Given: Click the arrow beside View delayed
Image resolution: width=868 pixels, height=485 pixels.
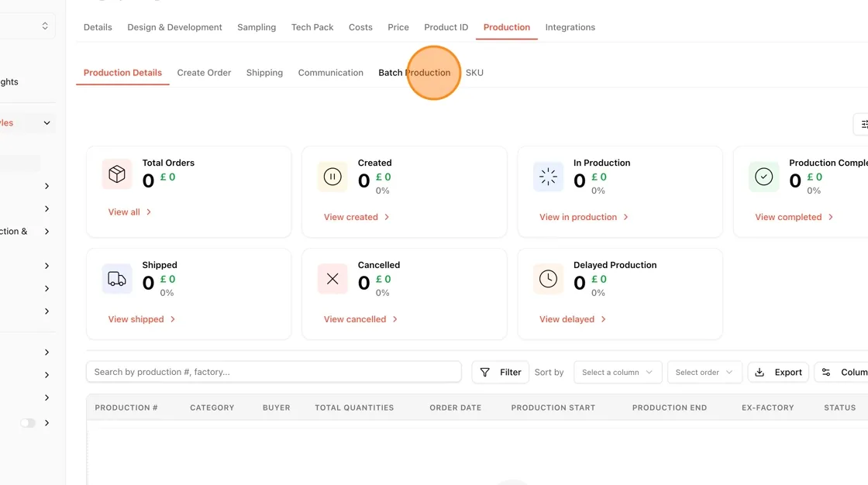Looking at the screenshot, I should (604, 319).
